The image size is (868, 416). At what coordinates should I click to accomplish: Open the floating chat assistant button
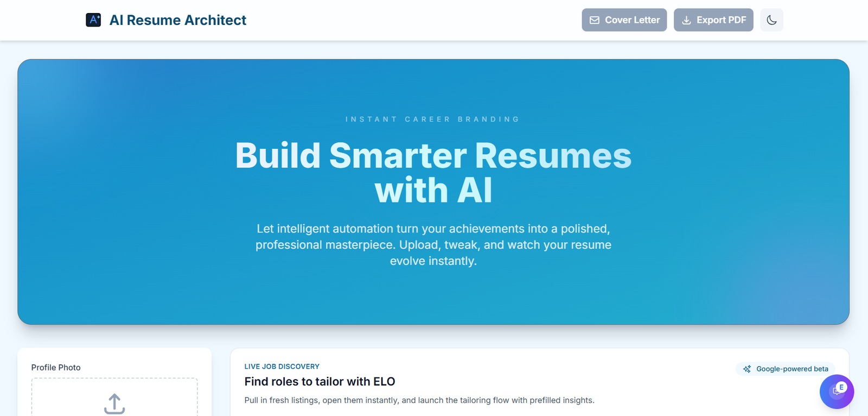[835, 392]
